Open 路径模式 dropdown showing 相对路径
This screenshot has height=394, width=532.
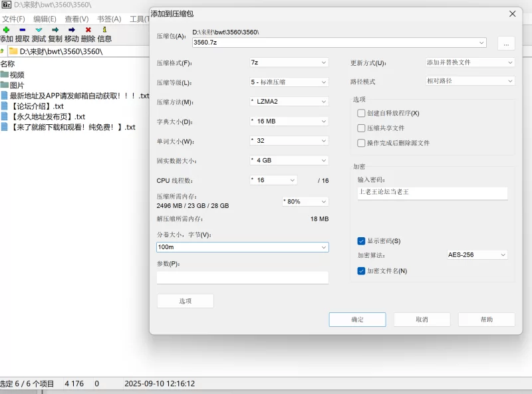[470, 80]
